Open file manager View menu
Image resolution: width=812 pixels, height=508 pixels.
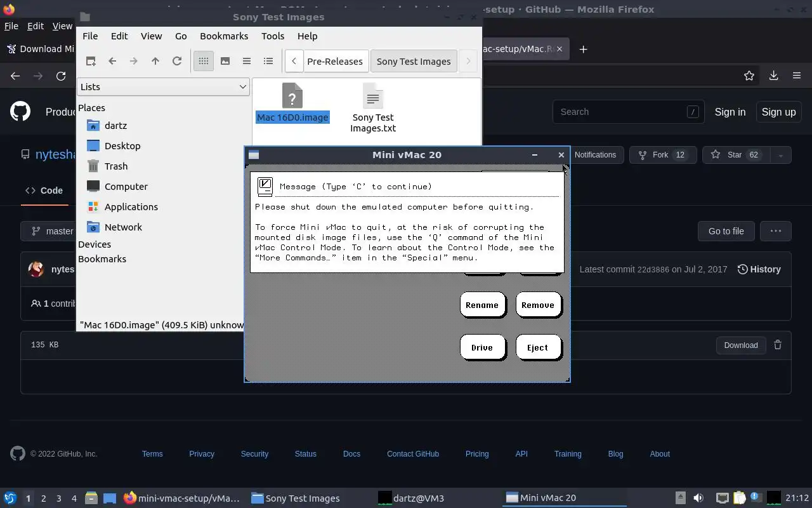(151, 36)
